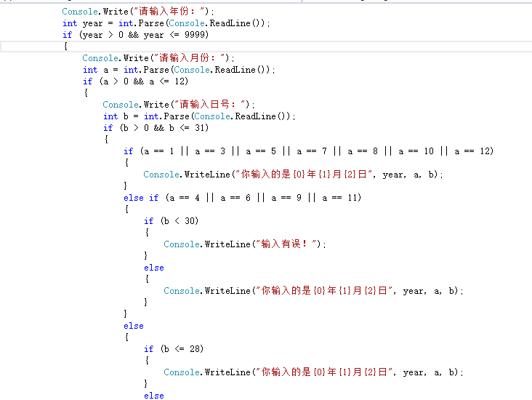532x400 pixels.
Task: Click the else keyword after the 输入有误 block
Action: 154,268
